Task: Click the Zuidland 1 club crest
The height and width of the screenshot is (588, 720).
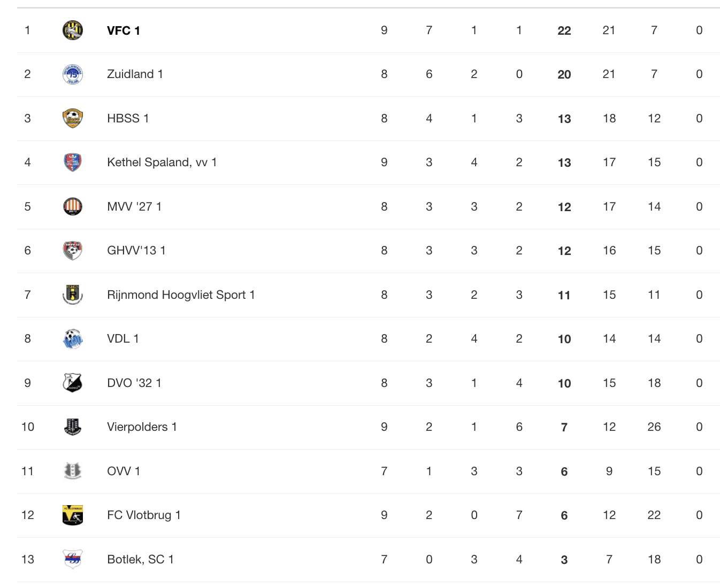Action: click(x=73, y=74)
